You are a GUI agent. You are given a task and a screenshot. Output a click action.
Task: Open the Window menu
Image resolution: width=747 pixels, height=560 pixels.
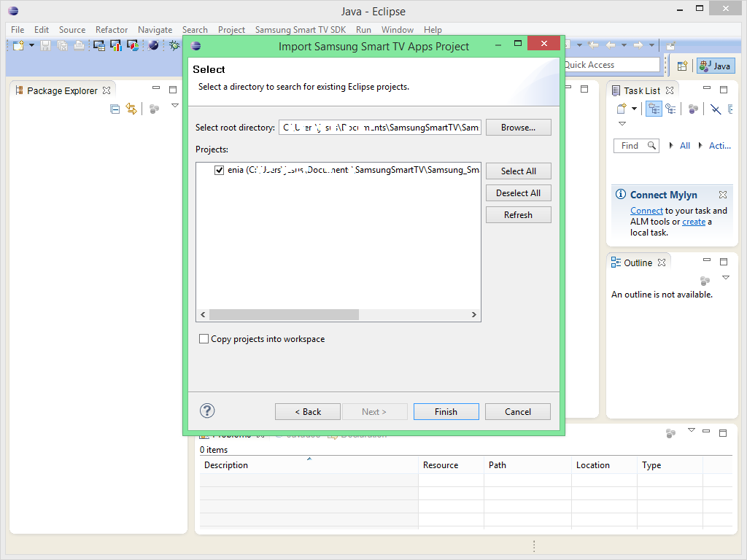click(398, 29)
